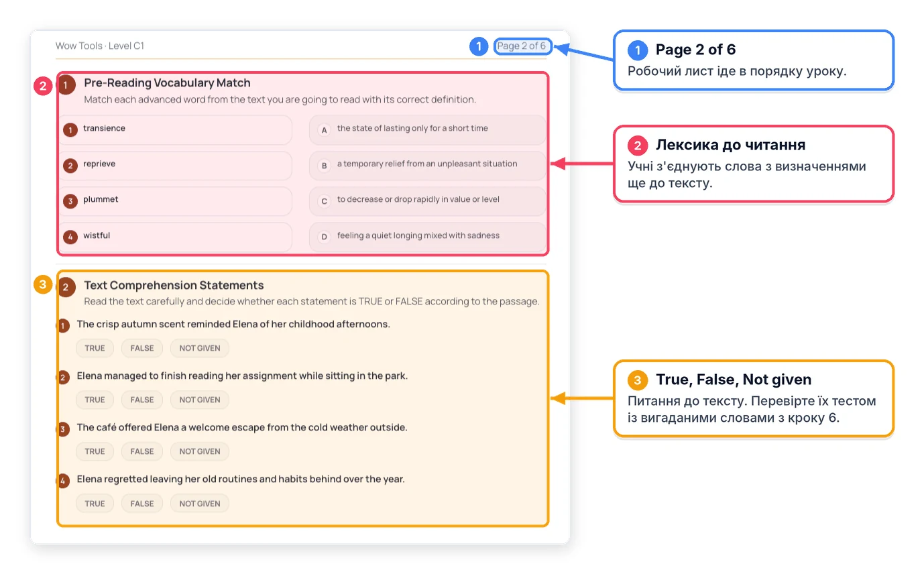Choose the word card 'wistful'
Image resolution: width=924 pixels, height=574 pixels.
click(x=176, y=237)
